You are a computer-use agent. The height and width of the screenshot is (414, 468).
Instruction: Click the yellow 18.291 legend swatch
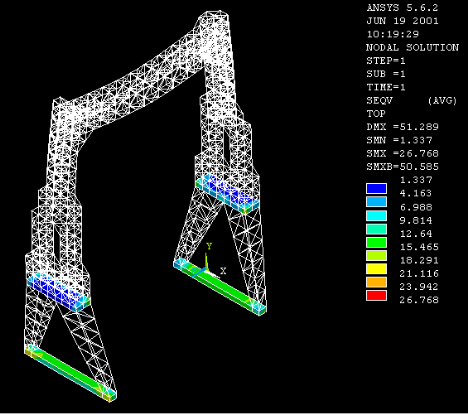coord(376,269)
